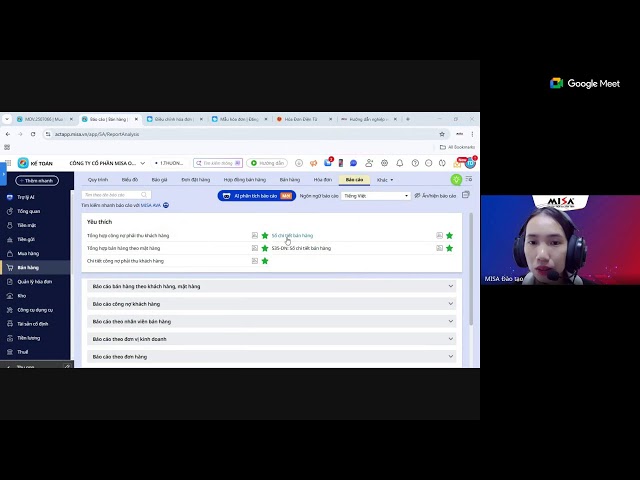This screenshot has width=640, height=480.
Task: Expand Báo cáo theo nhân viên bán hàng
Action: tap(270, 321)
